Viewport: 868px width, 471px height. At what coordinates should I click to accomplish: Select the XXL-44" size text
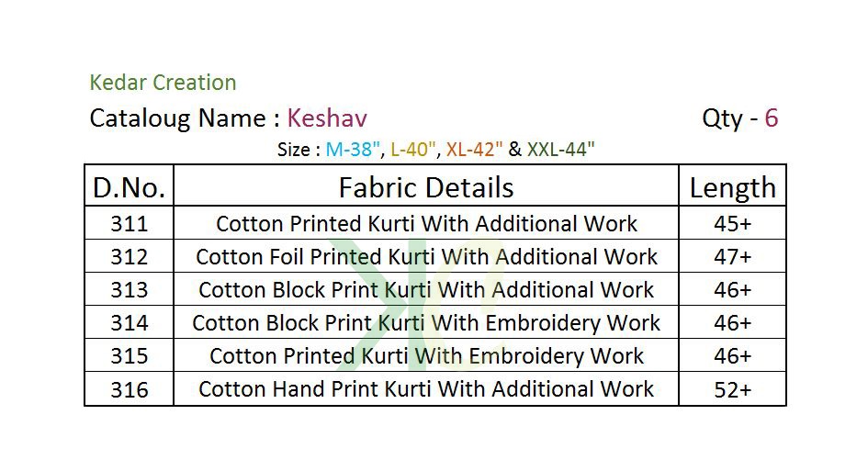click(x=560, y=150)
